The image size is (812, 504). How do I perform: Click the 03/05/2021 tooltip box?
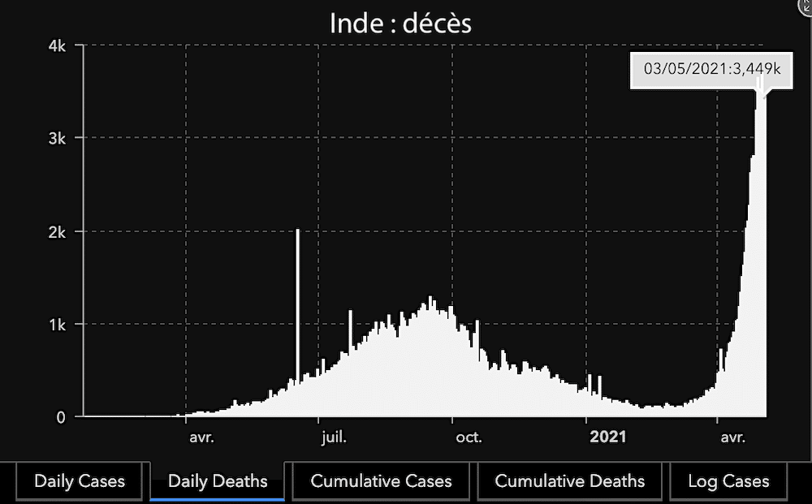711,70
